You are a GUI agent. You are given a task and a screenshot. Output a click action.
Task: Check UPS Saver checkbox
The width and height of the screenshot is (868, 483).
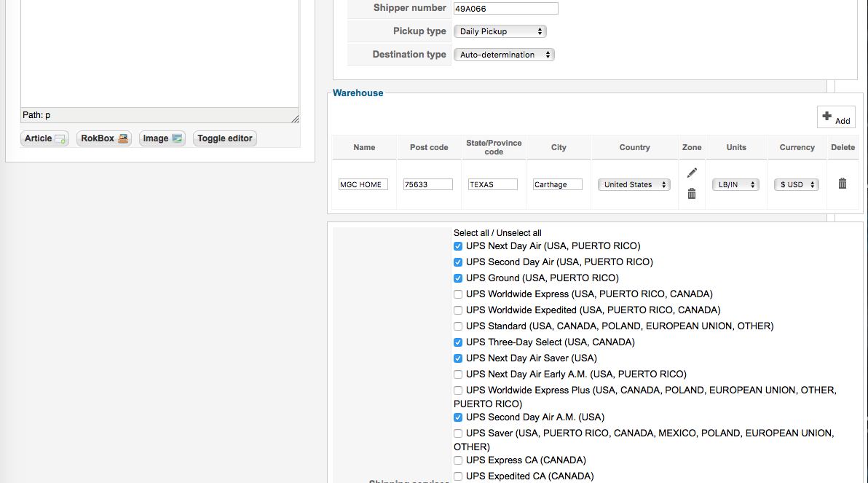458,433
